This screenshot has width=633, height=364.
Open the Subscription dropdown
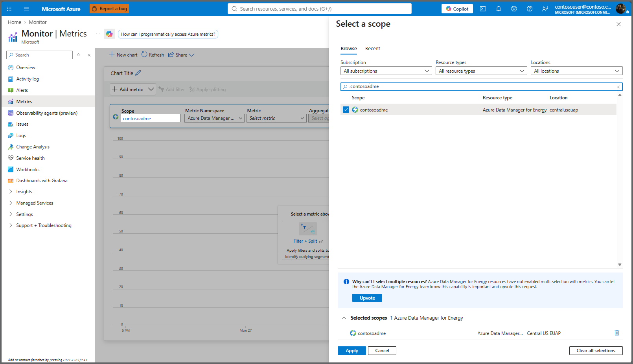pos(386,71)
